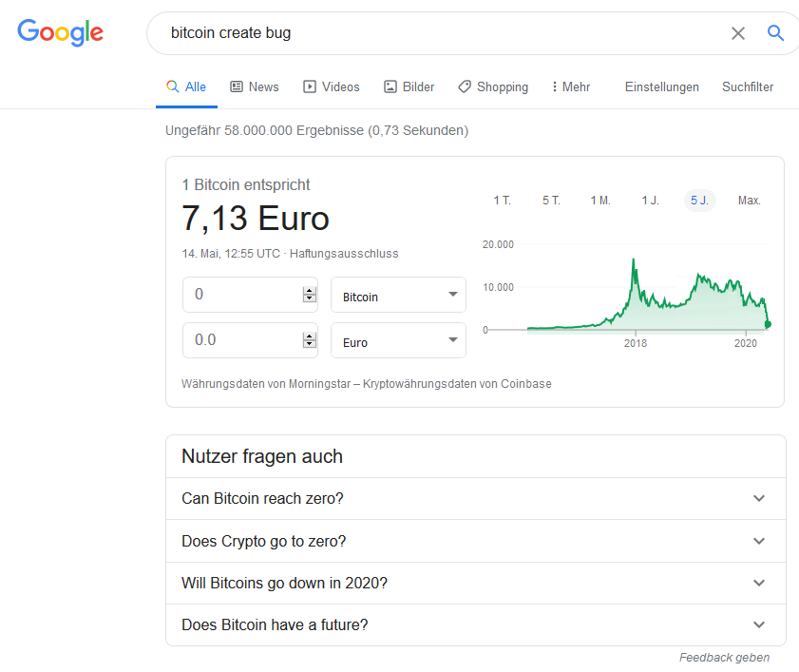Select the 5 J. chart range

click(699, 201)
